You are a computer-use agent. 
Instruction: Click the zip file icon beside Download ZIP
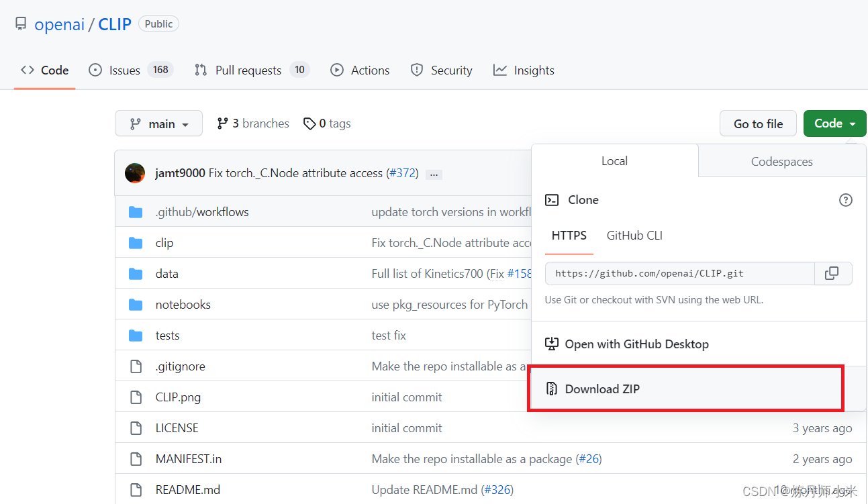coord(552,389)
